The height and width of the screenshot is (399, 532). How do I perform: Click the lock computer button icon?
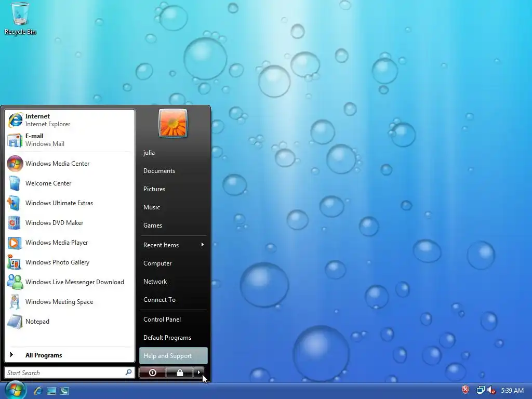pyautogui.click(x=179, y=373)
